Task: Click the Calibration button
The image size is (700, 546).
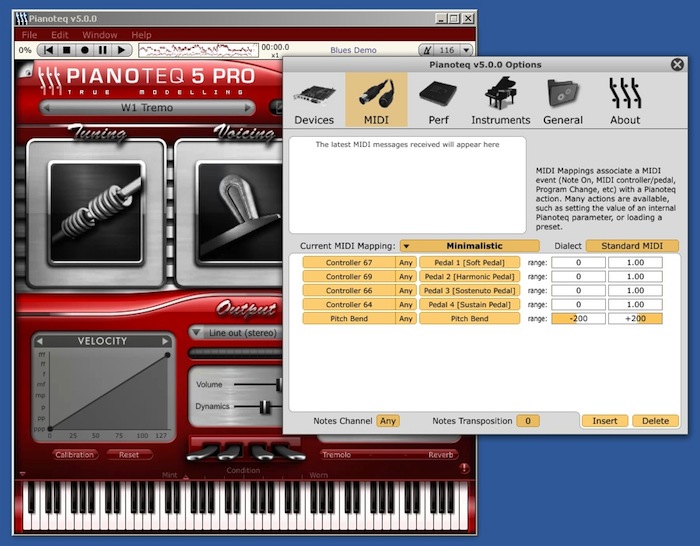Action: tap(75, 454)
